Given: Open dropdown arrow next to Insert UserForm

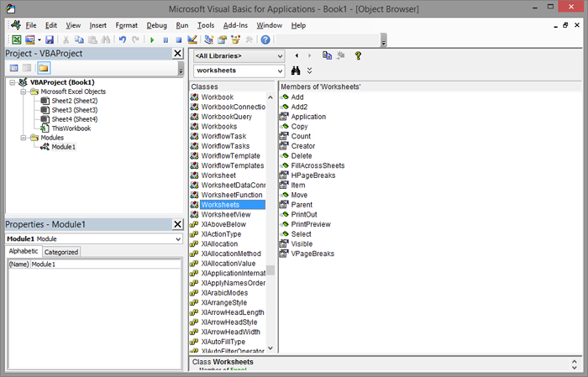Looking at the screenshot, I should 39,39.
